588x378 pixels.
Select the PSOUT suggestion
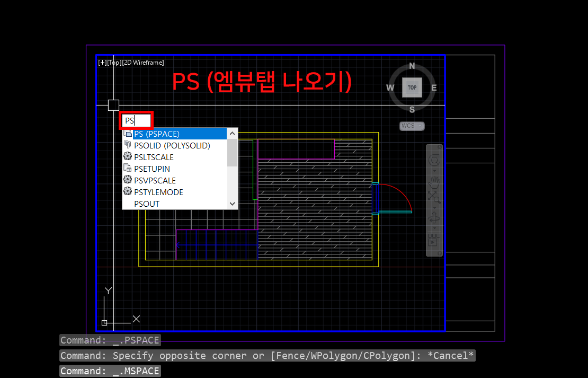(x=175, y=204)
